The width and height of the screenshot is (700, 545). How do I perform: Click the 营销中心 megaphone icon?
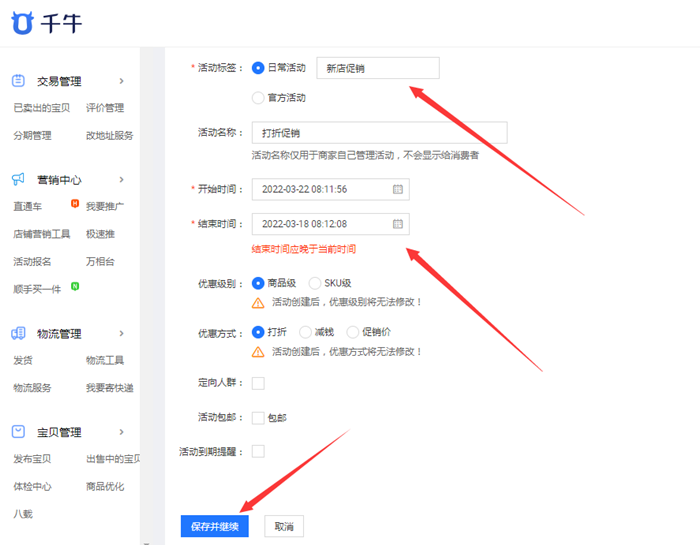point(18,180)
